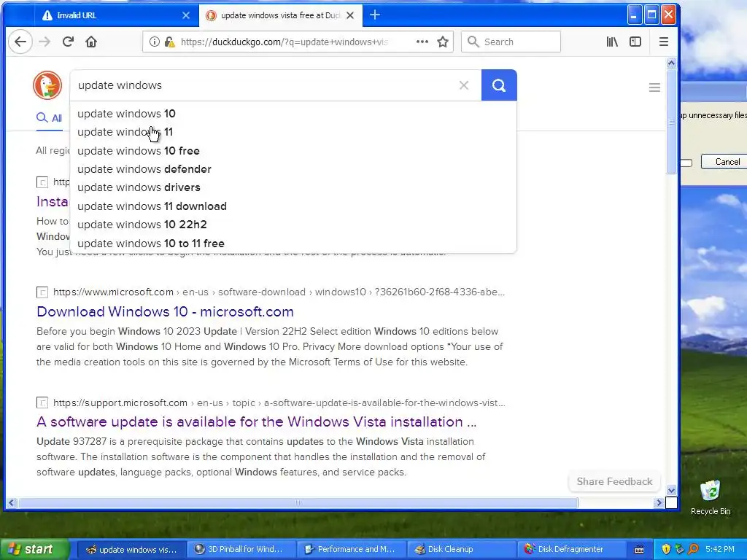
Task: Select the All search results tab
Action: pyautogui.click(x=50, y=118)
